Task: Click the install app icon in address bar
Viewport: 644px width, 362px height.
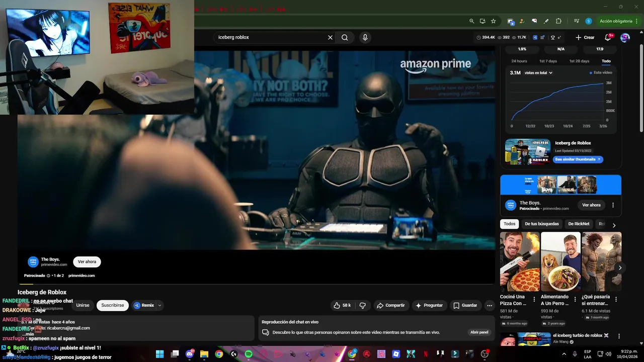Action: pos(482,21)
